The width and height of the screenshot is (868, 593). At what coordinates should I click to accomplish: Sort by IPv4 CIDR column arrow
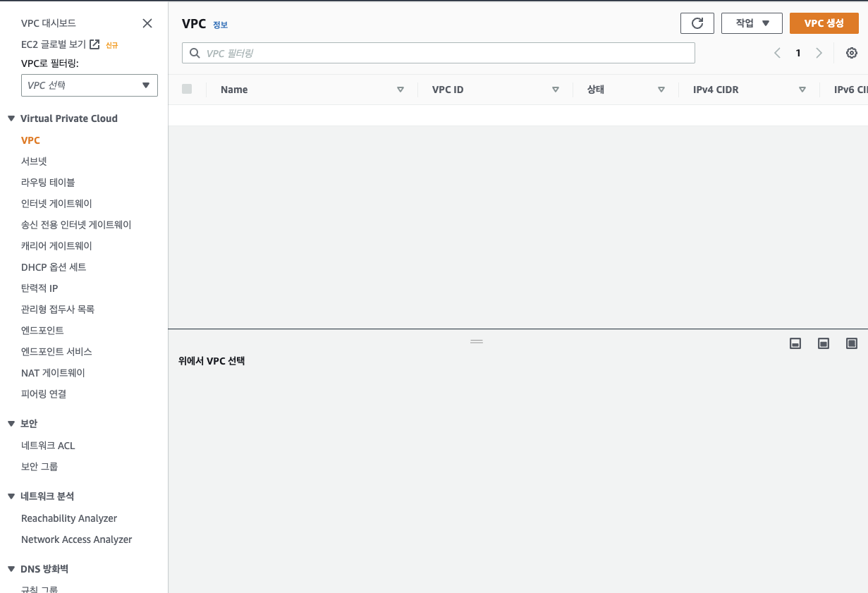tap(802, 90)
